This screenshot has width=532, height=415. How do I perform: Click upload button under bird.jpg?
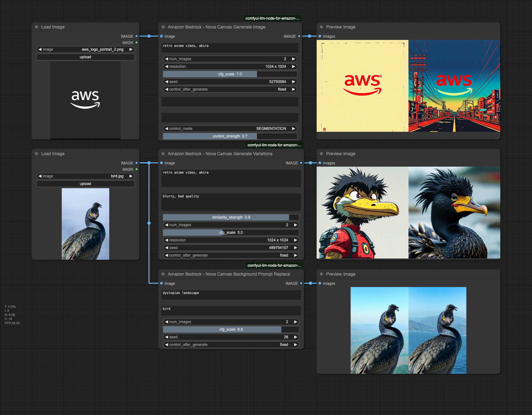[x=85, y=184]
